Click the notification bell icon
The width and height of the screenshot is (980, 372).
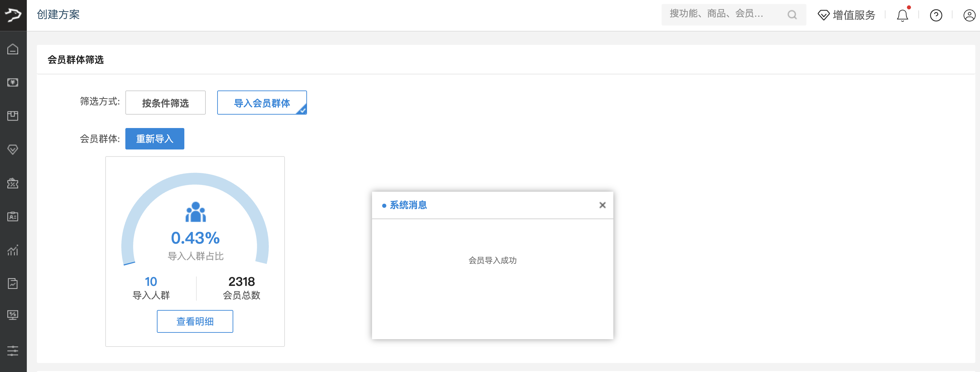902,15
